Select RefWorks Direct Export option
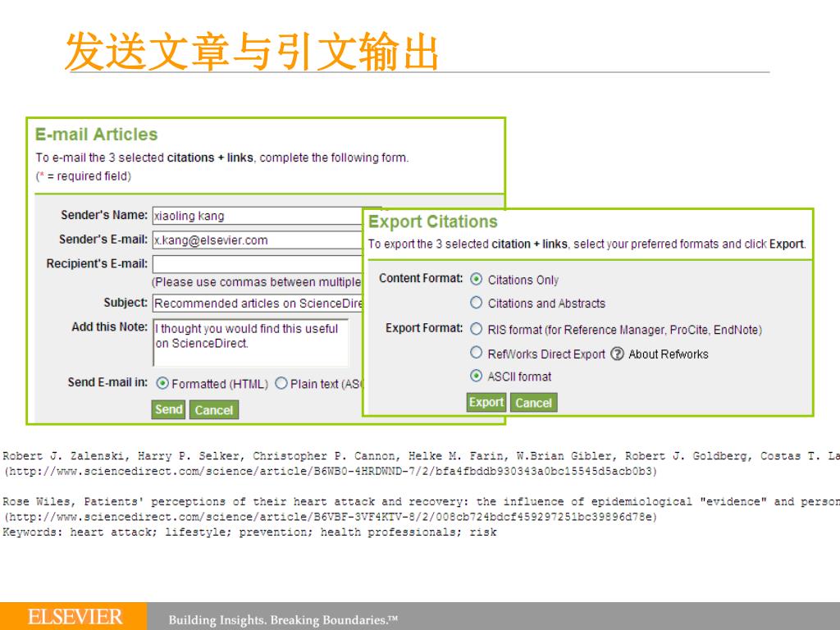 point(477,353)
